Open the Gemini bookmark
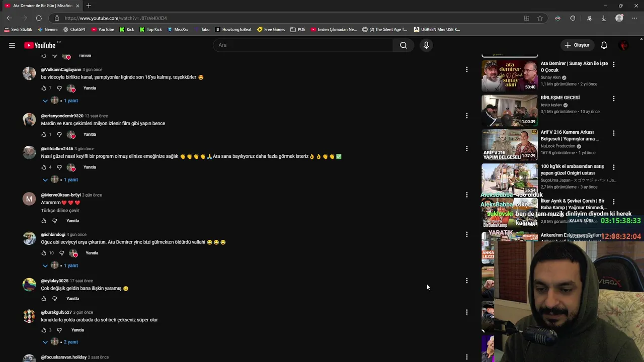 (x=47, y=30)
